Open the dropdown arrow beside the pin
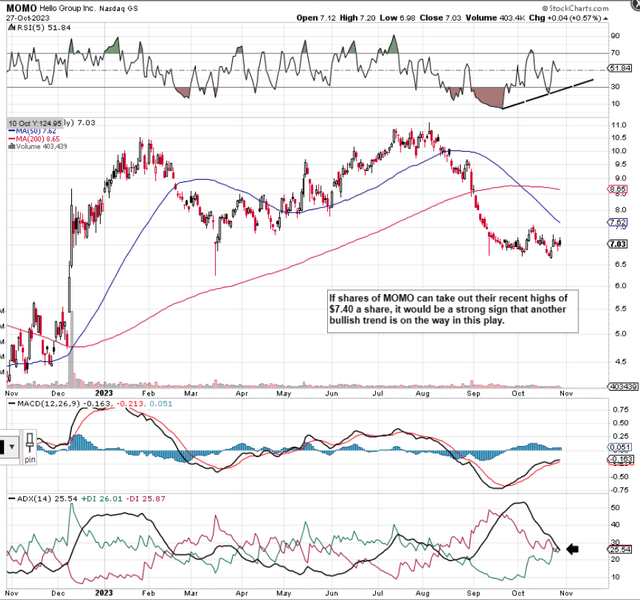Screen dimensions: 640x600 (x=11, y=447)
